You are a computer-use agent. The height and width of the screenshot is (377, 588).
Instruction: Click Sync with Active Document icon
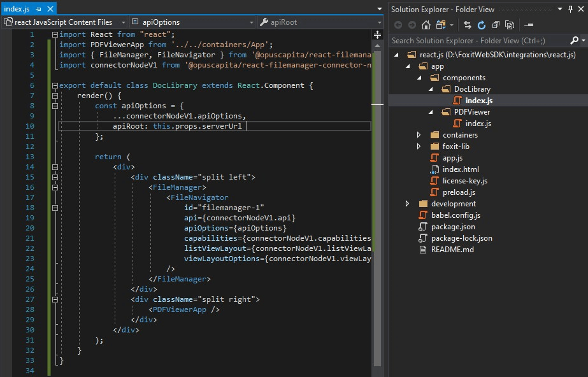click(467, 25)
